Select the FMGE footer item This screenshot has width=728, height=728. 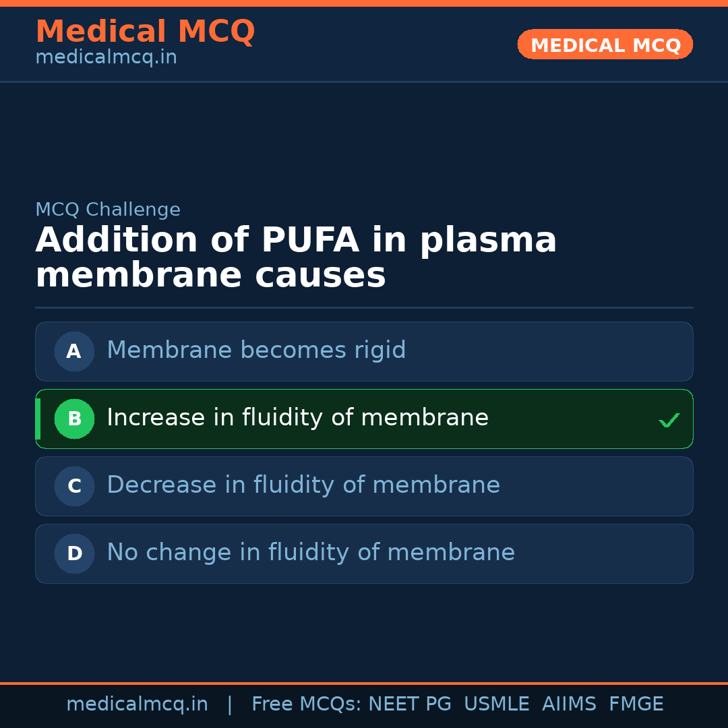click(636, 704)
